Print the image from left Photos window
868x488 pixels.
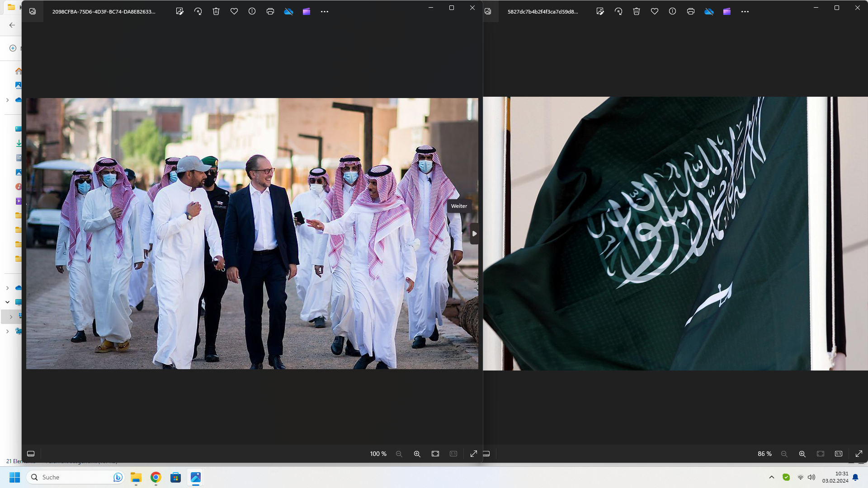pos(270,11)
